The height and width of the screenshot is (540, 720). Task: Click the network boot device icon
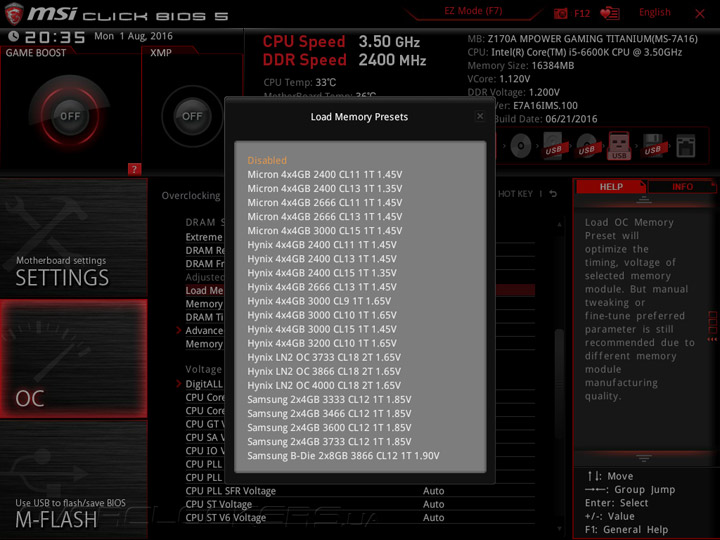pyautogui.click(x=686, y=146)
